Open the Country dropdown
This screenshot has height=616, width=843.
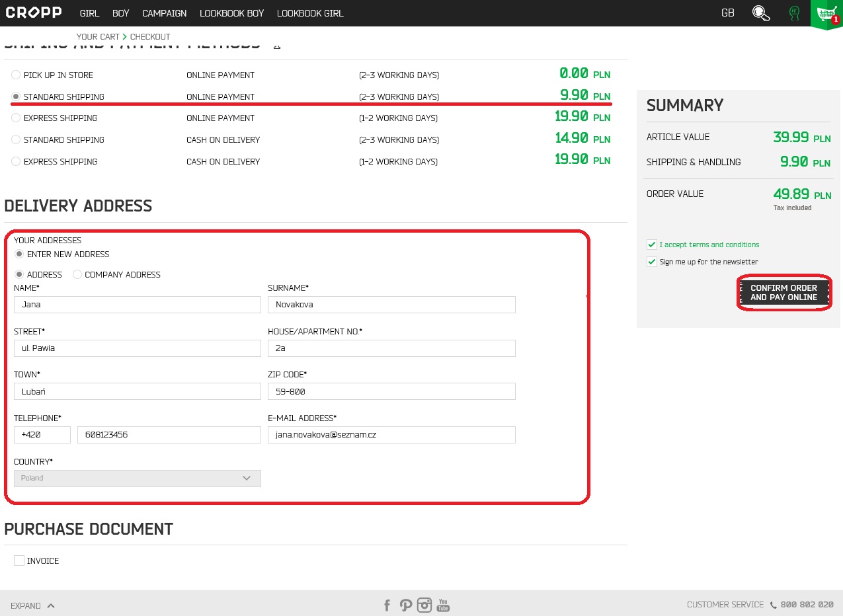138,478
